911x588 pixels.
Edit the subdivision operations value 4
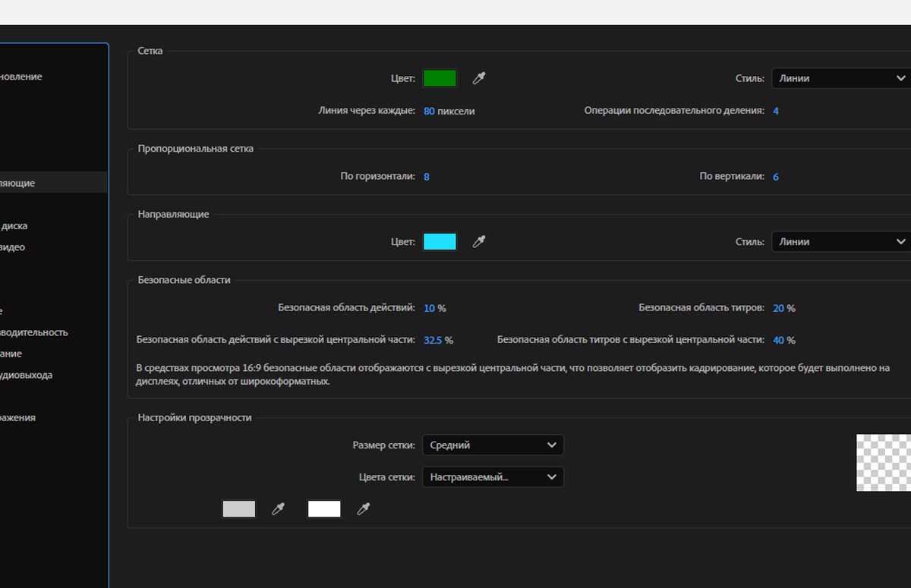776,111
